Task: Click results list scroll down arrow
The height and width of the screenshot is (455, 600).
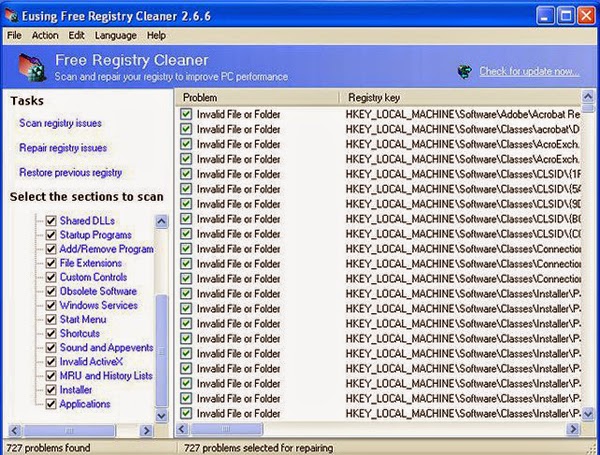Action: coord(588,414)
